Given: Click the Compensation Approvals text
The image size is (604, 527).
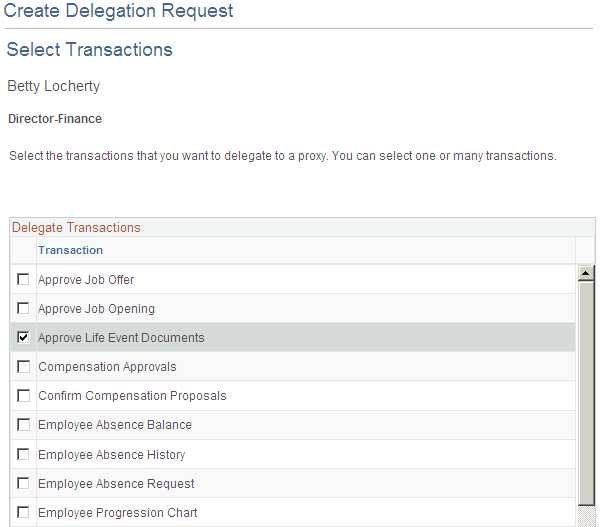Looking at the screenshot, I should [107, 367].
